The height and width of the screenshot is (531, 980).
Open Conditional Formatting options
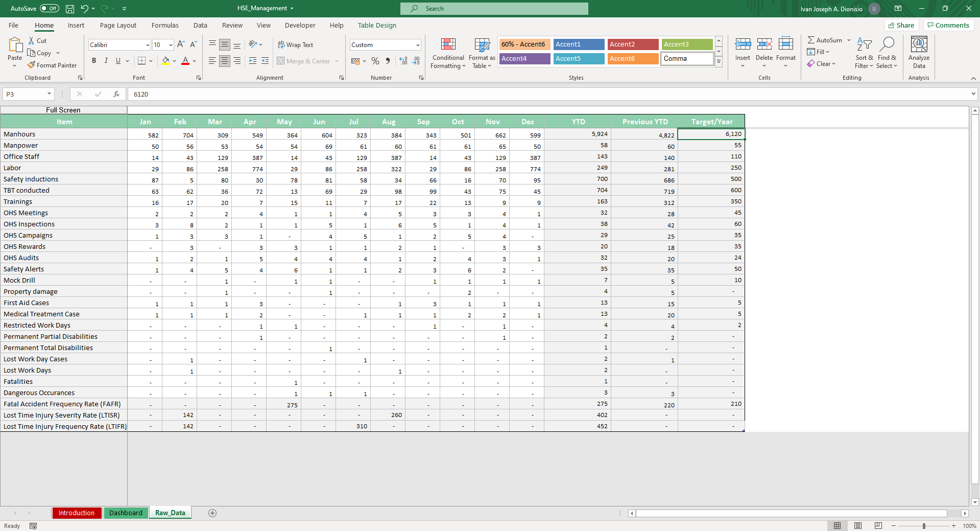point(447,54)
